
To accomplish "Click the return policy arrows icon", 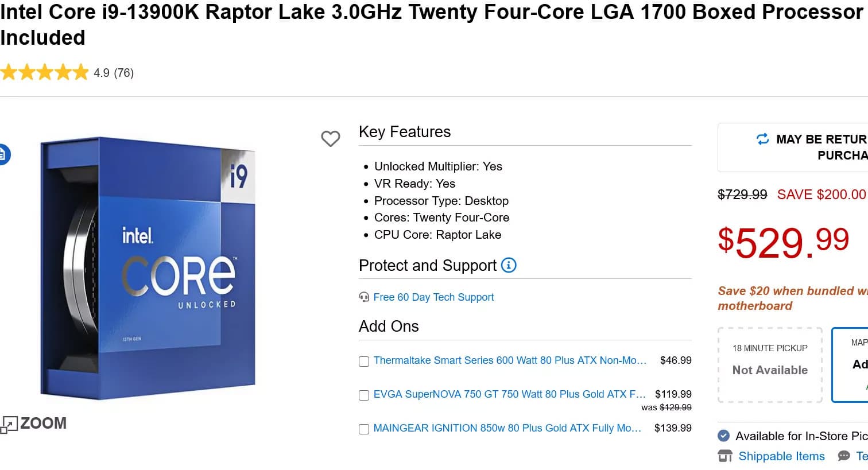I will (762, 139).
